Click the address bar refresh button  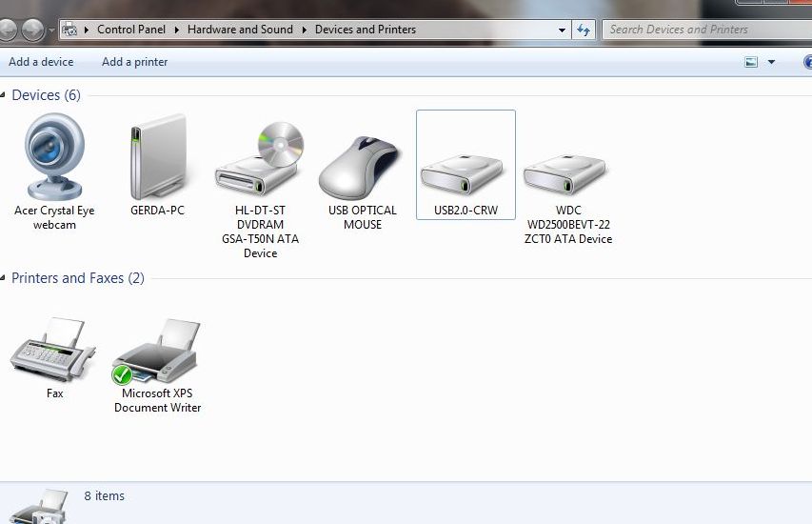[584, 30]
